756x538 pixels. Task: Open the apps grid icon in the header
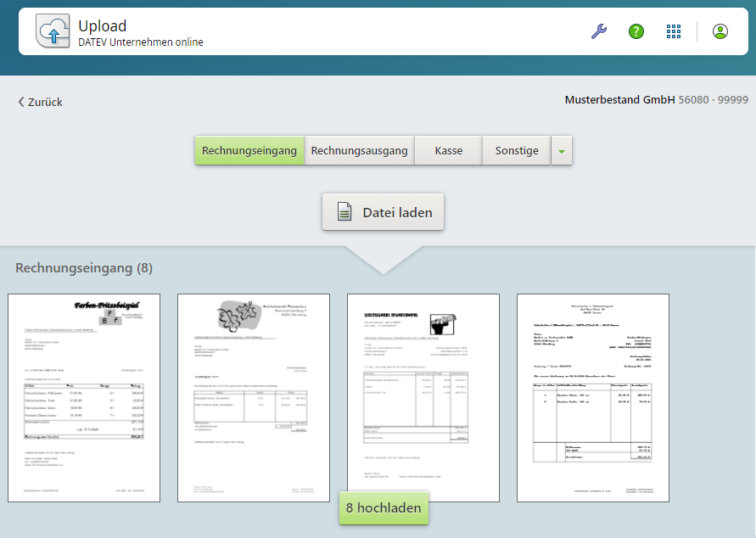pos(673,31)
